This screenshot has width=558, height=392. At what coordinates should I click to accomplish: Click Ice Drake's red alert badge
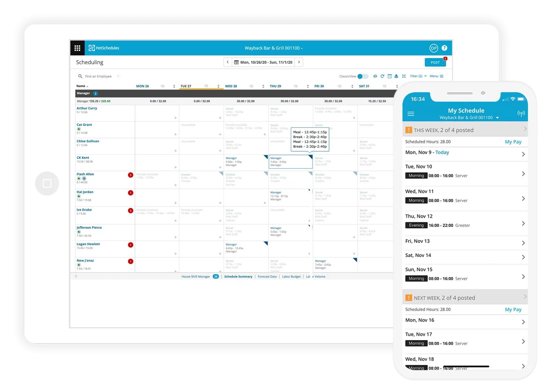coord(130,211)
